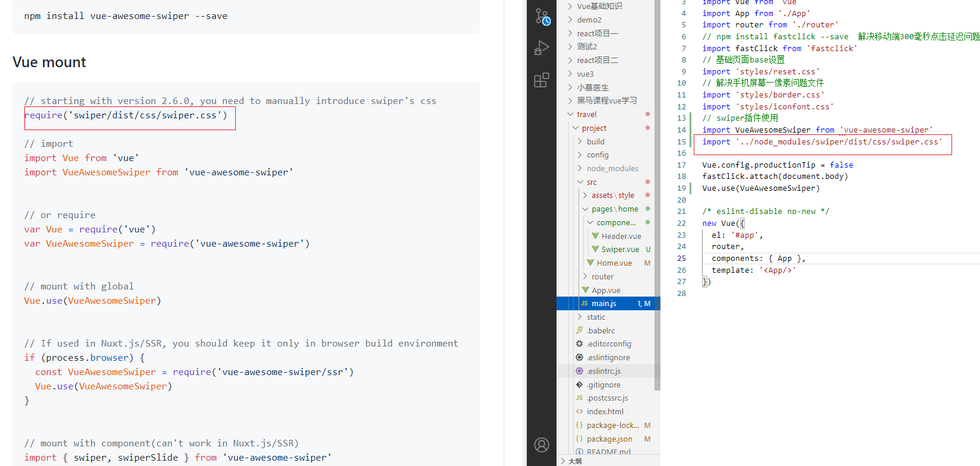Expand the 黑马课程vue学习 folder
Viewport: 980px width, 466px height.
570,100
